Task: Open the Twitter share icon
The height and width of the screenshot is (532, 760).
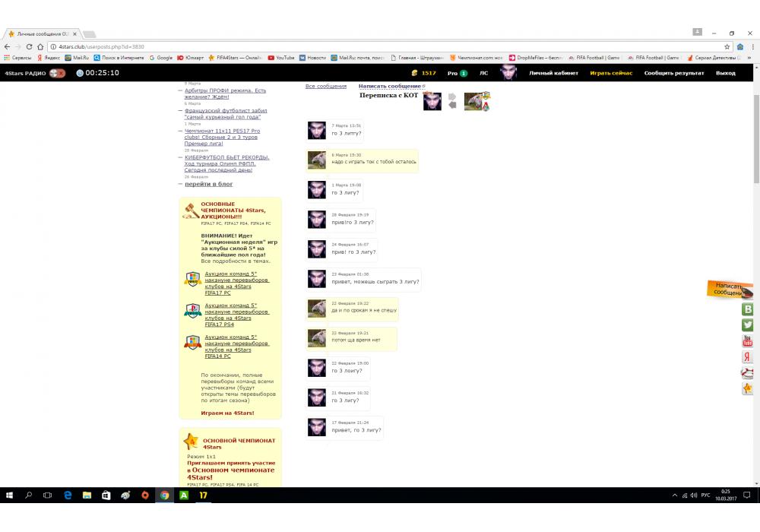Action: point(748,325)
